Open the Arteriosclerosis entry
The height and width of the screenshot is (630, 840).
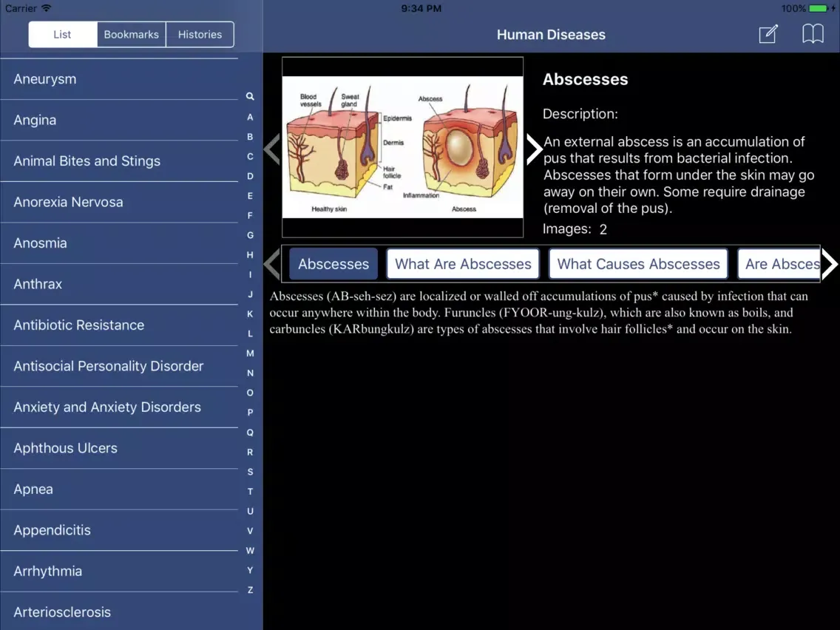tap(119, 612)
